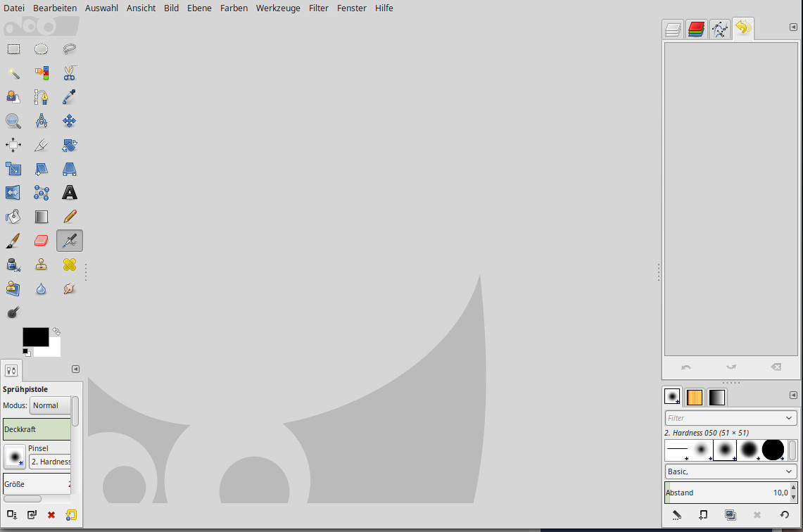803x532 pixels.
Task: Select the Scale tool
Action: click(x=13, y=168)
